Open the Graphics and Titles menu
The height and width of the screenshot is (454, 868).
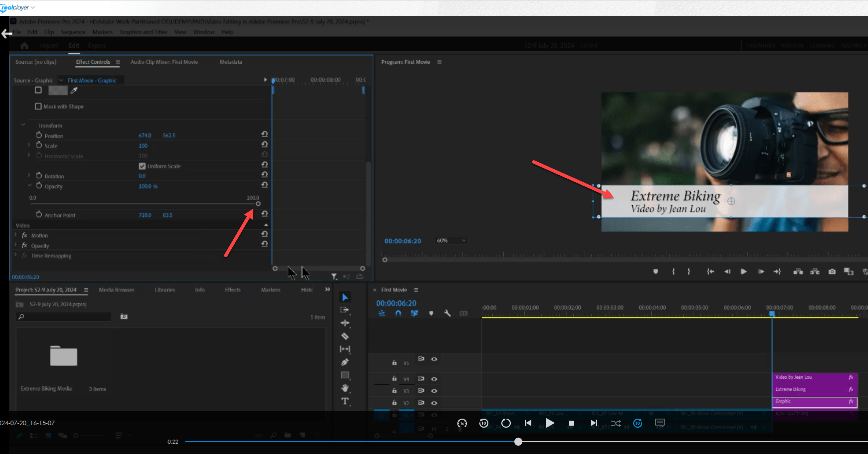(x=143, y=32)
